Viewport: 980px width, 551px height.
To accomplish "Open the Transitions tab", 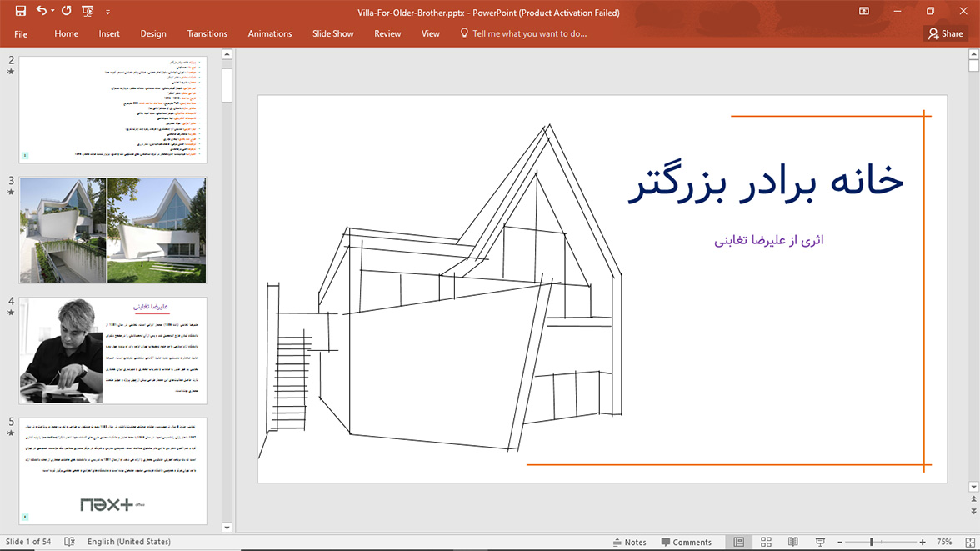I will pyautogui.click(x=207, y=34).
